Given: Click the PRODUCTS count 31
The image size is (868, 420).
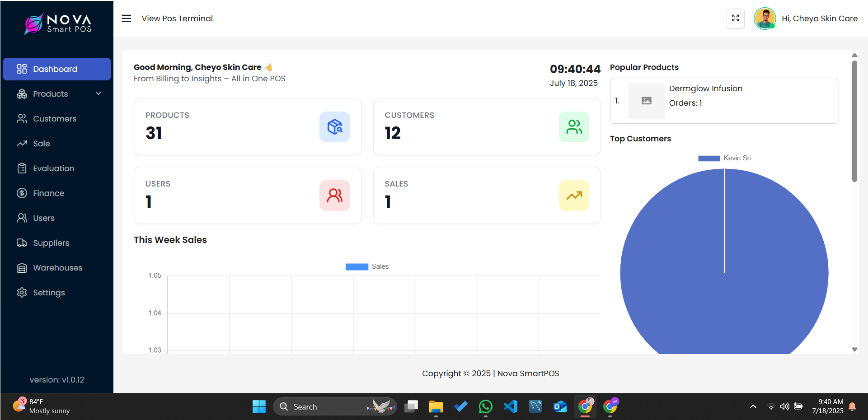Looking at the screenshot, I should click(x=154, y=133).
